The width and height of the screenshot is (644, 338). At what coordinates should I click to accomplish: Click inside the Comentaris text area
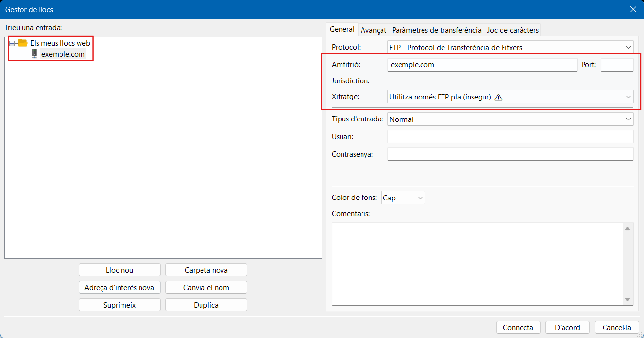click(477, 264)
